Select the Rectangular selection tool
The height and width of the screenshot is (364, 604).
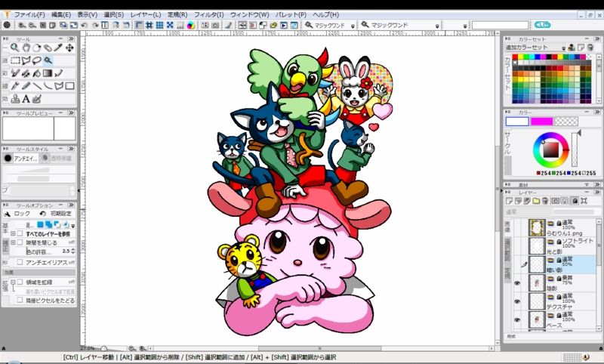(x=15, y=60)
